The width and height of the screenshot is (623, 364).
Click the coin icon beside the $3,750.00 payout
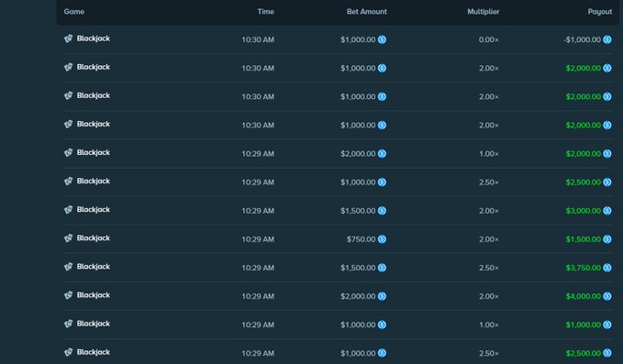tap(607, 268)
